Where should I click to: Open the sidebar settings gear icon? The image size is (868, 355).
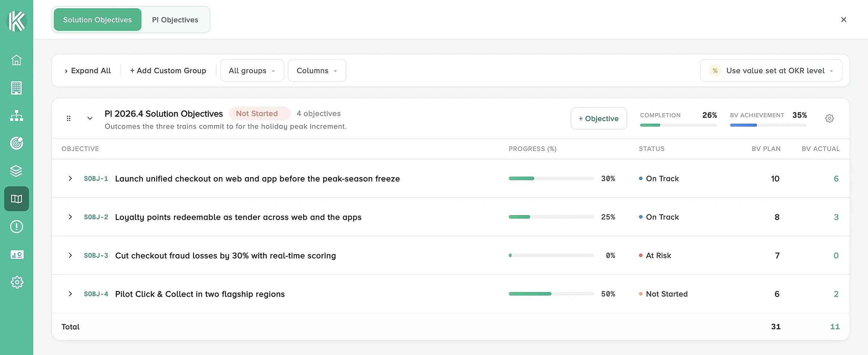point(16,282)
